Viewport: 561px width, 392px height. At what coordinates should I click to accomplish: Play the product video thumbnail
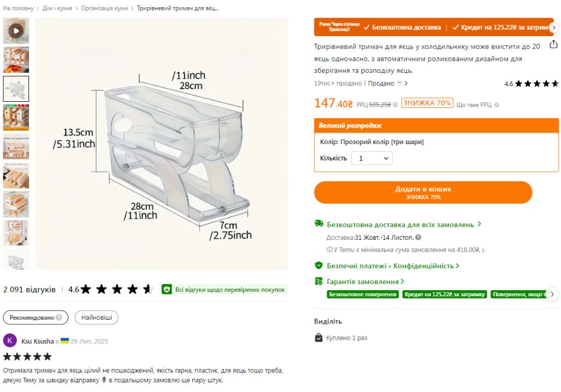(x=16, y=31)
